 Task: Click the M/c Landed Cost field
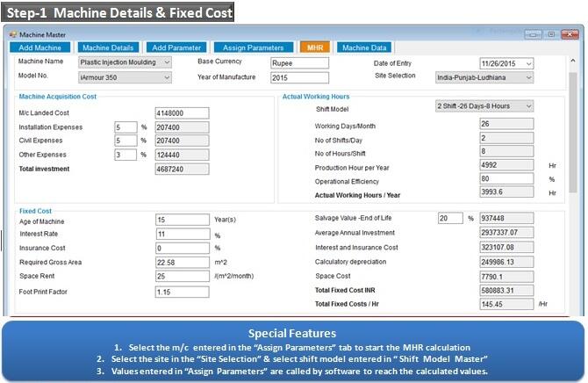pos(182,113)
